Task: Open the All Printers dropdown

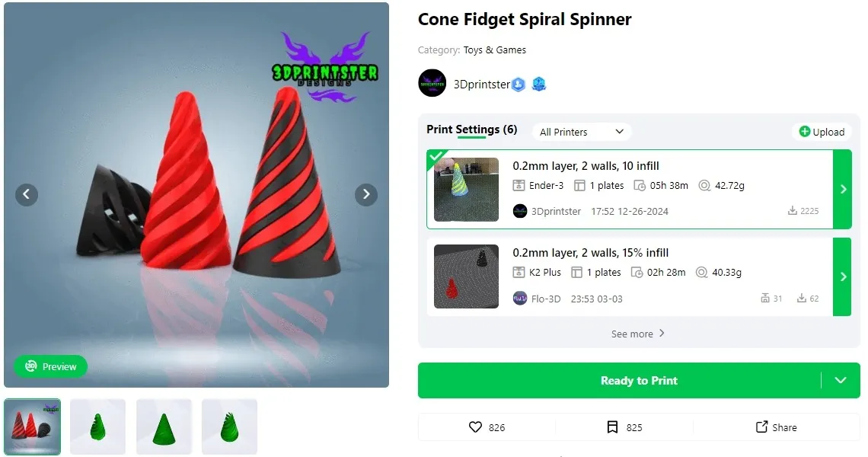Action: pyautogui.click(x=581, y=132)
